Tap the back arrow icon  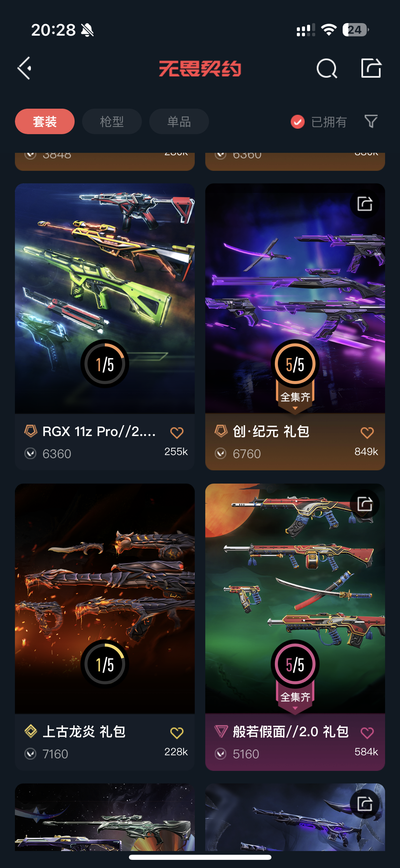(x=24, y=68)
